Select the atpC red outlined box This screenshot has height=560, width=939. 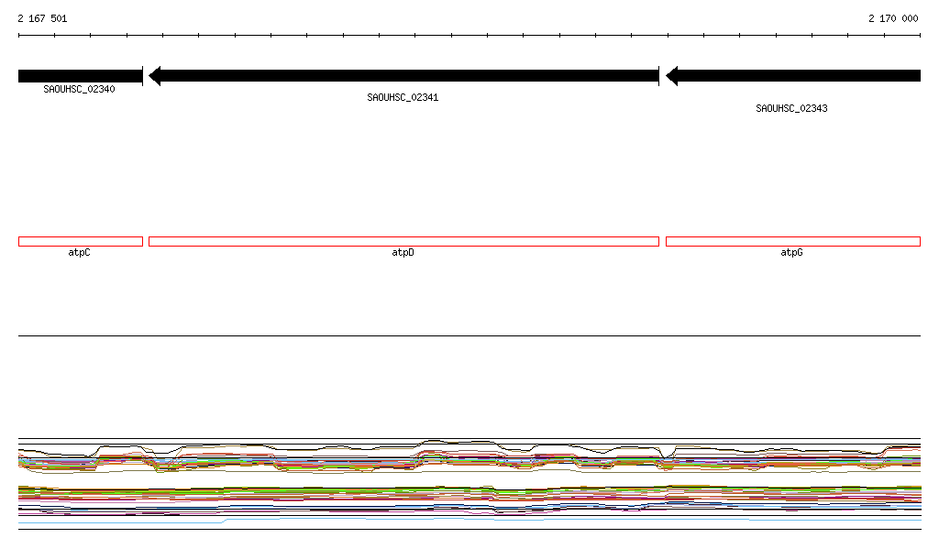tap(81, 242)
